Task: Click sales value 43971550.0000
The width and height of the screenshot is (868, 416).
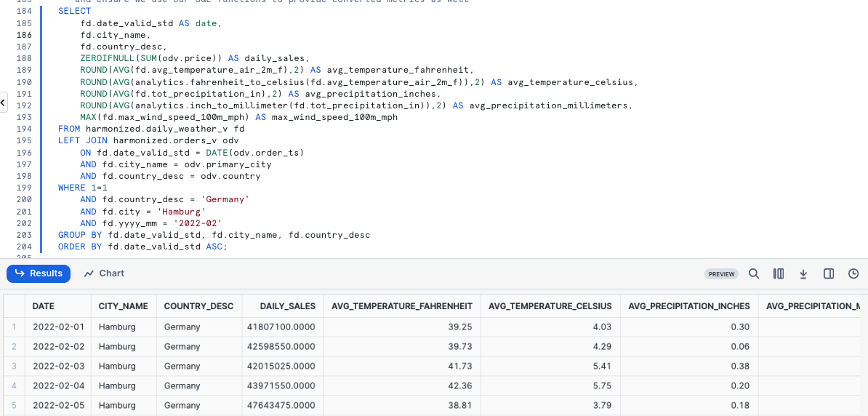Action: click(282, 386)
